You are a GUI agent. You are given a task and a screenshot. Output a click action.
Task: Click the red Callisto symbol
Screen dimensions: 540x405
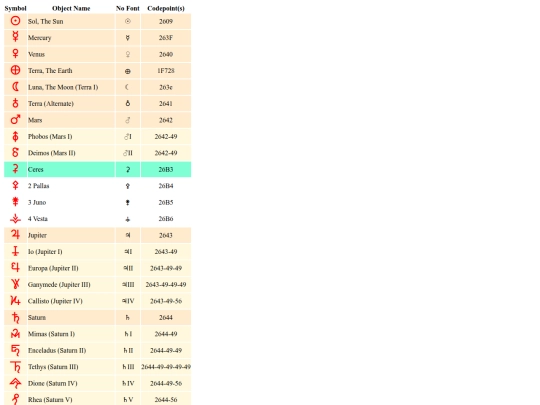[x=15, y=301]
